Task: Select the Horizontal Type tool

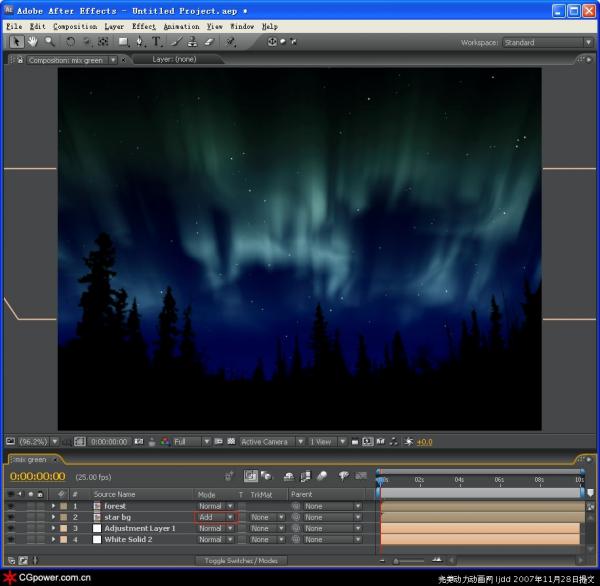Action: 157,42
